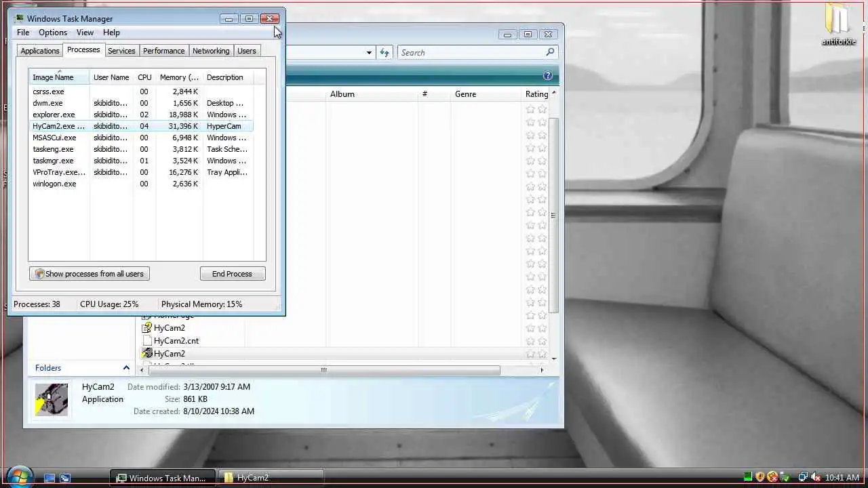
Task: Sort by the Image Name column header
Action: pyautogui.click(x=59, y=77)
